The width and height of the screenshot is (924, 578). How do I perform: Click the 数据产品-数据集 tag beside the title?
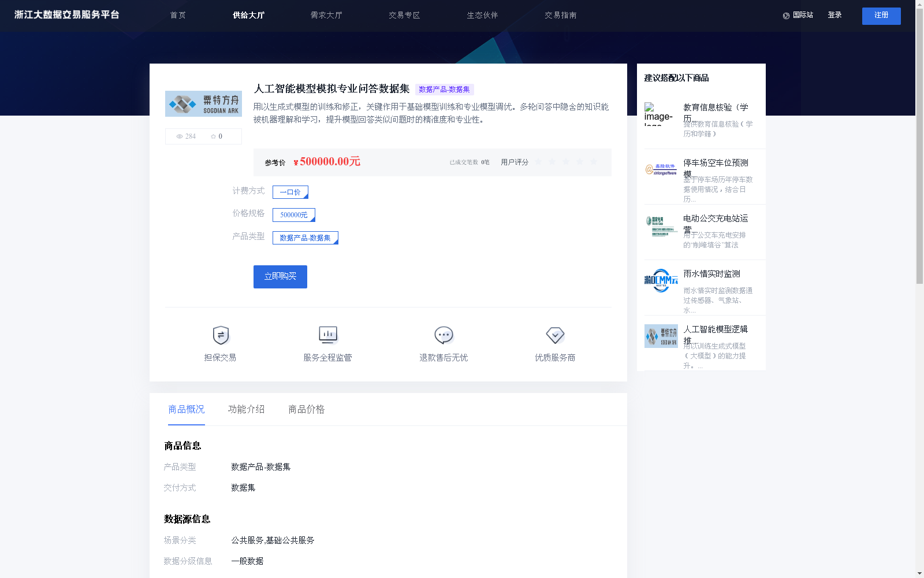[444, 90]
